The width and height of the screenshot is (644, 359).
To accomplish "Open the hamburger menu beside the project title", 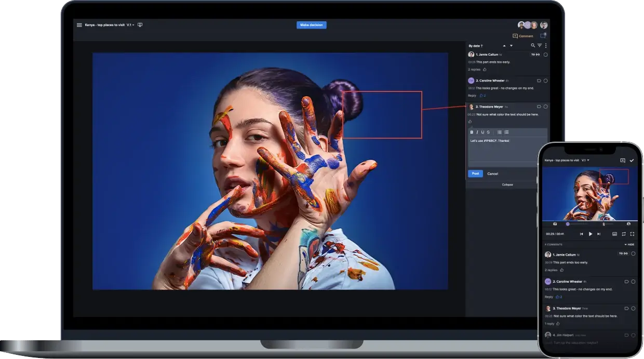I will click(79, 25).
